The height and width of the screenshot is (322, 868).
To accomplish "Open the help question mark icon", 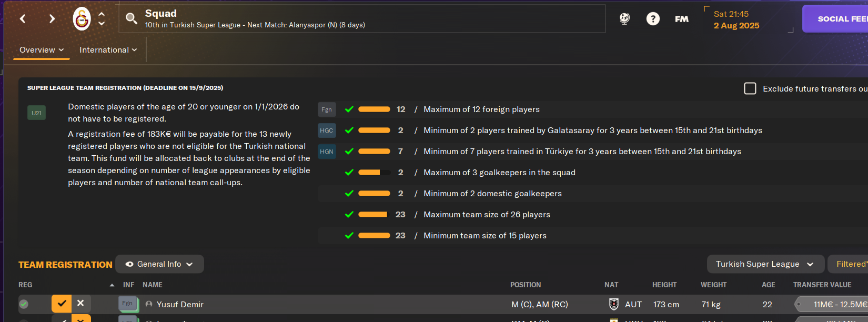I will pos(653,19).
